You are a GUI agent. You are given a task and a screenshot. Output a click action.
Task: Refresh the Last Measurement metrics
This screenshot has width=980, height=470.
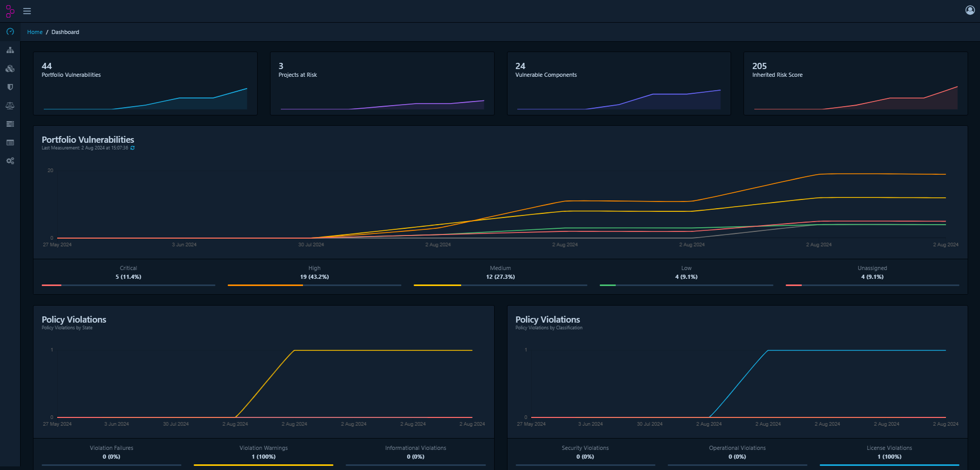pos(132,148)
